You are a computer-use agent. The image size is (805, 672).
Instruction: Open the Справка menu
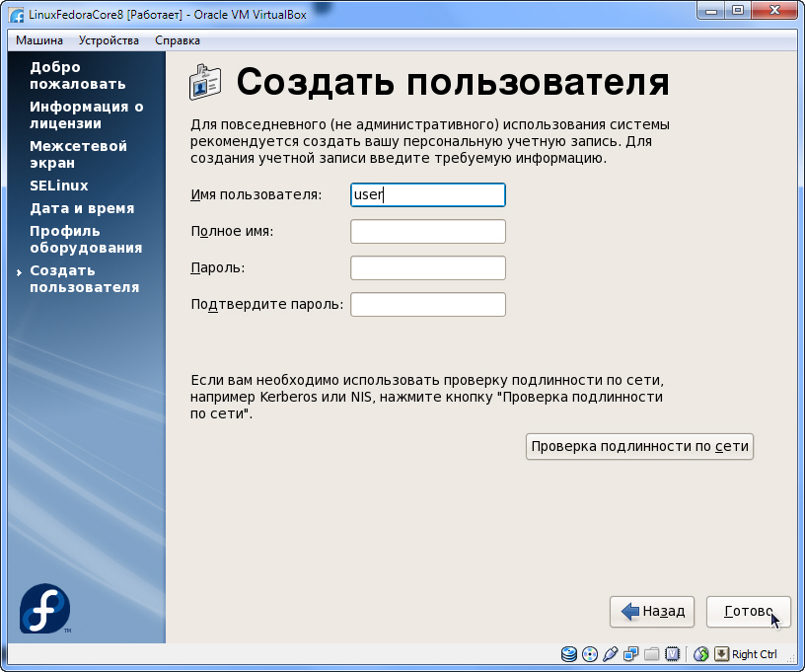178,40
